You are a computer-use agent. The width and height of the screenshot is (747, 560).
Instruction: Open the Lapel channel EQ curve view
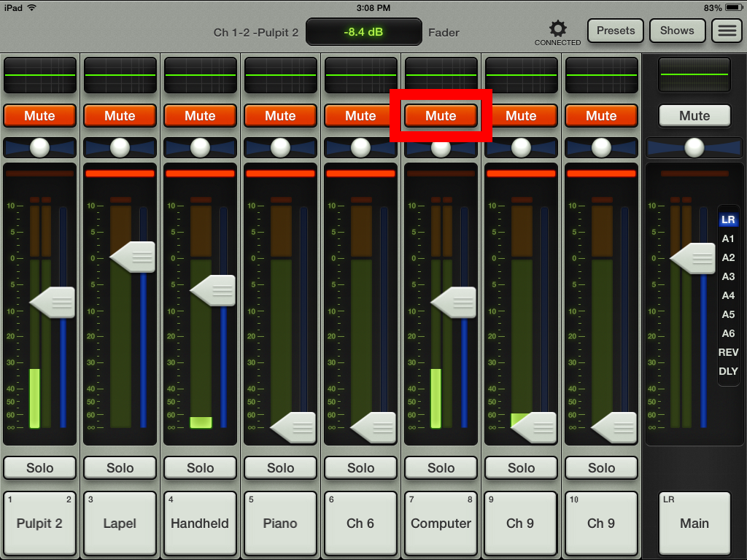[120, 74]
